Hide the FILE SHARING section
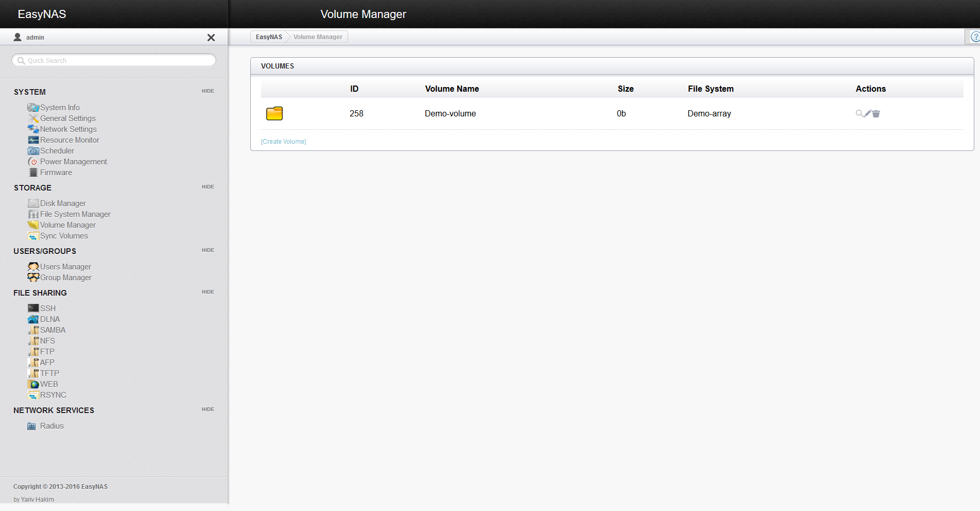Image resolution: width=980 pixels, height=511 pixels. (x=208, y=292)
